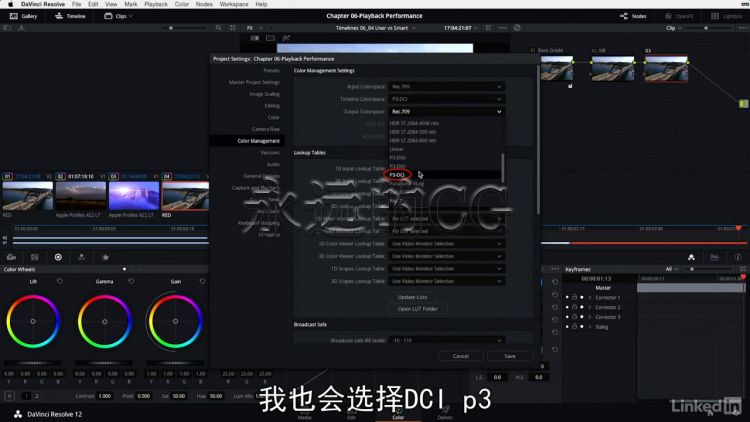Open the Lightbox view

(x=726, y=16)
